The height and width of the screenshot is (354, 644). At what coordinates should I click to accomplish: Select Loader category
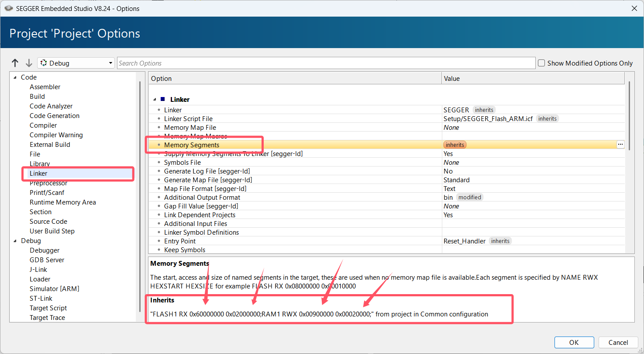coord(40,279)
